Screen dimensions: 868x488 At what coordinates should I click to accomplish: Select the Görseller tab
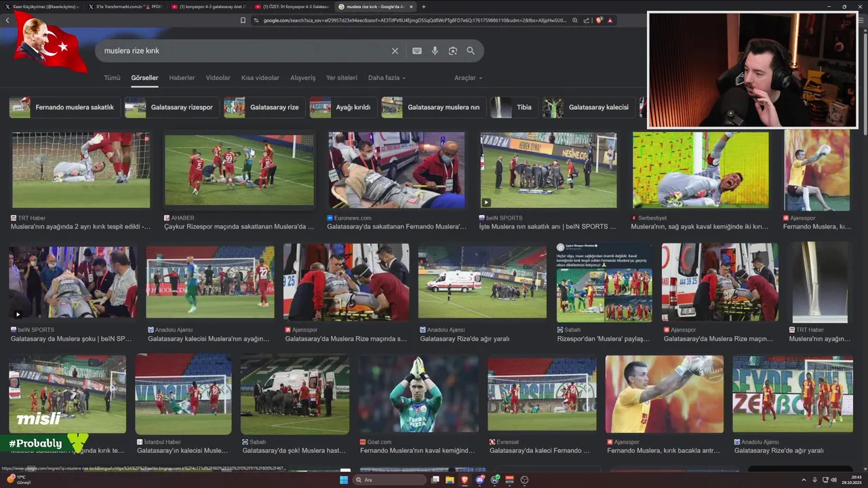click(x=144, y=78)
